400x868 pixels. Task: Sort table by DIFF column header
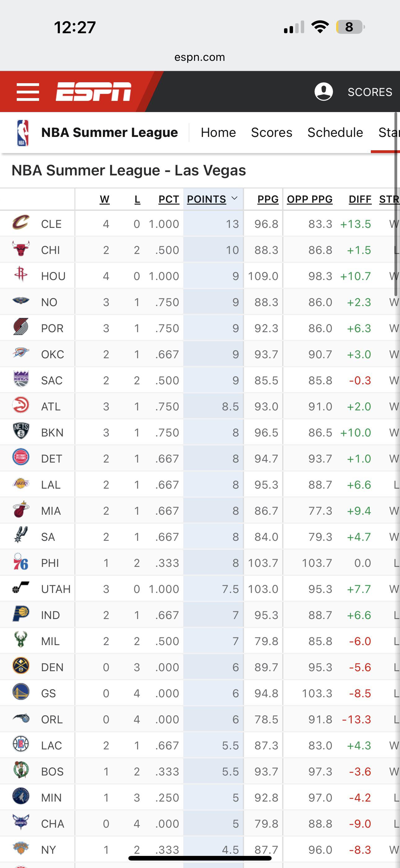click(x=360, y=200)
